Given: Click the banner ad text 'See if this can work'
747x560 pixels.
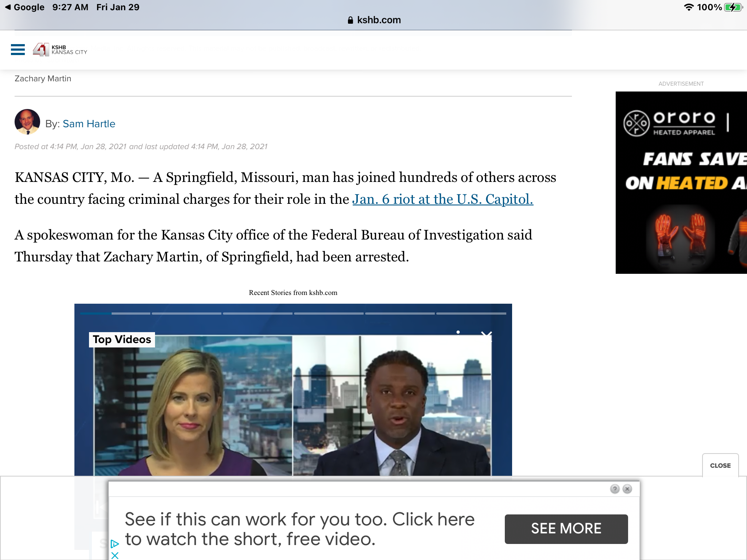Looking at the screenshot, I should pyautogui.click(x=299, y=529).
